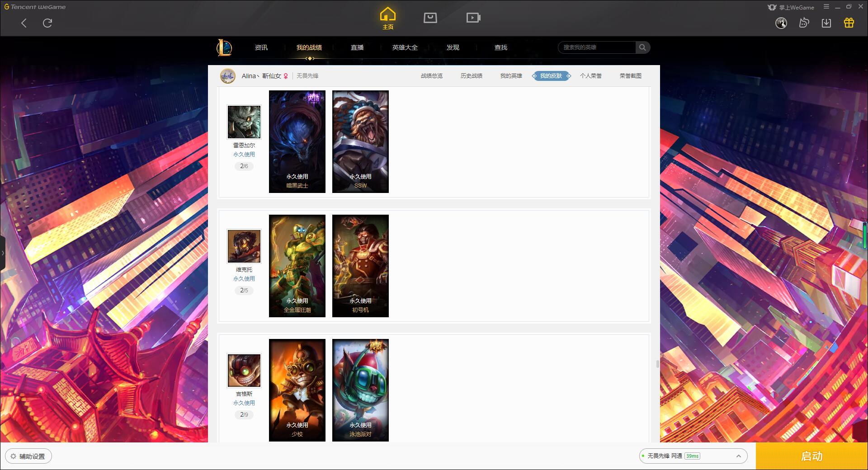Screen dimensions: 868x470
Task: Open the 英雄大全 tab
Action: tap(405, 47)
